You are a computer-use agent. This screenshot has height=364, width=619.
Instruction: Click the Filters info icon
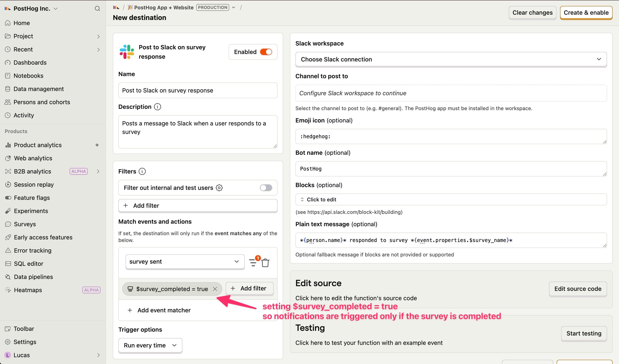(x=142, y=171)
